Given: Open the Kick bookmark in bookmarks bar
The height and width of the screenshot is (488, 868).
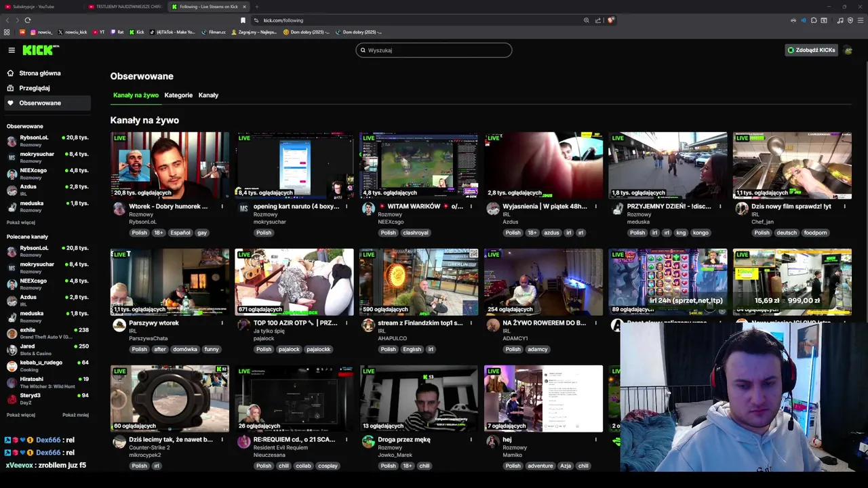Looking at the screenshot, I should [137, 32].
